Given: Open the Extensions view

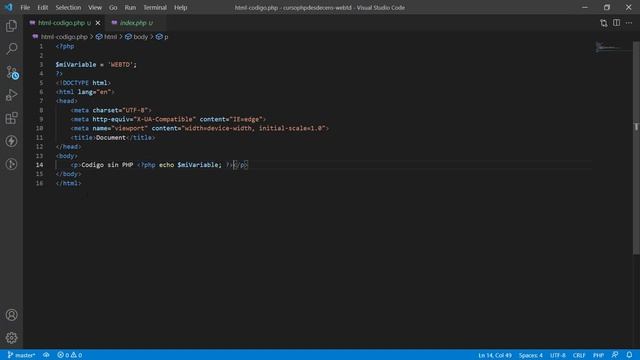Looking at the screenshot, I should 11,118.
